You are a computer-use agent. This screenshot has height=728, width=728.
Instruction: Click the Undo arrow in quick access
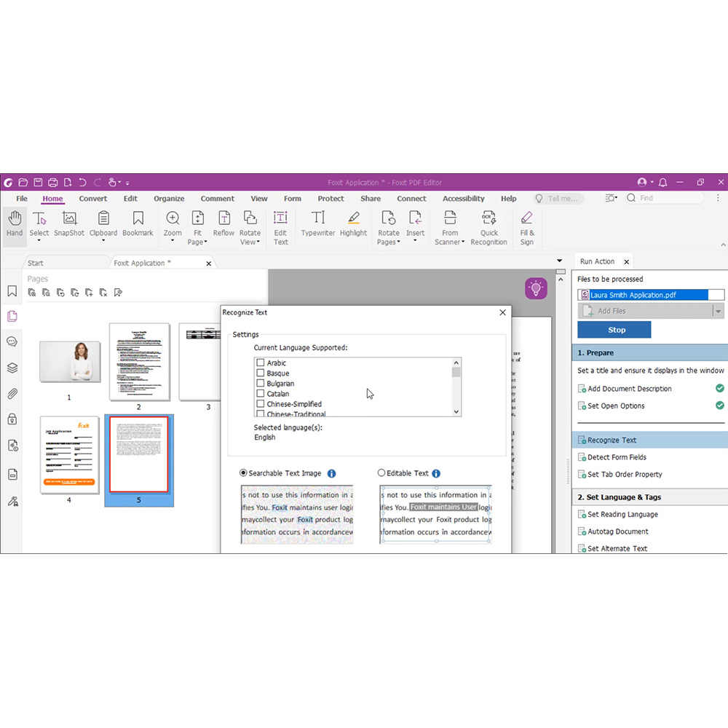[82, 183]
